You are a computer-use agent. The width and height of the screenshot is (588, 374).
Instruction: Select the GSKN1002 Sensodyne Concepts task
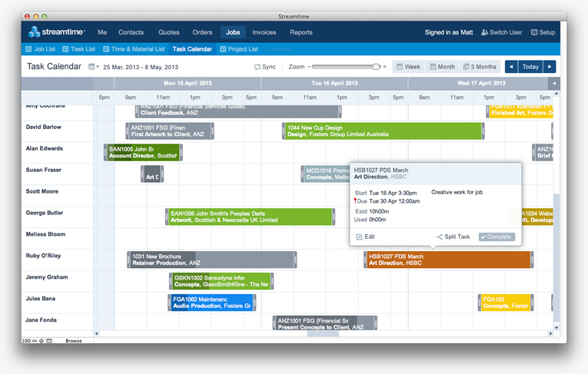221,281
